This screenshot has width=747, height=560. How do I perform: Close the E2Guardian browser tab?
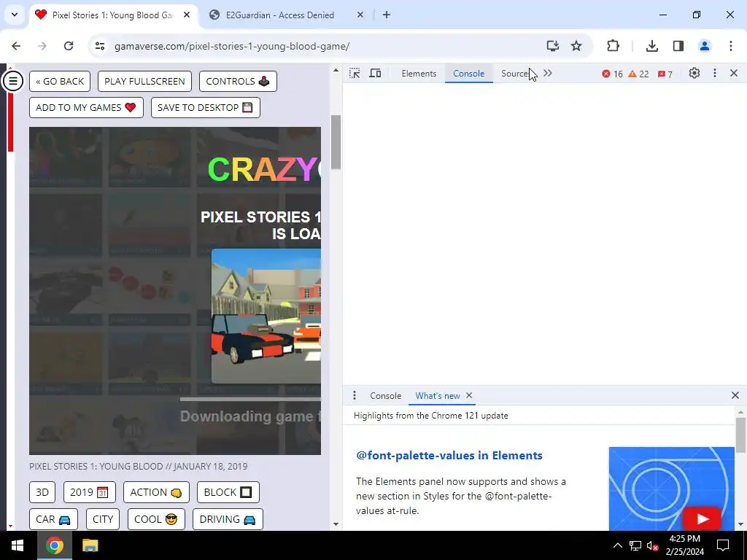[x=360, y=15]
